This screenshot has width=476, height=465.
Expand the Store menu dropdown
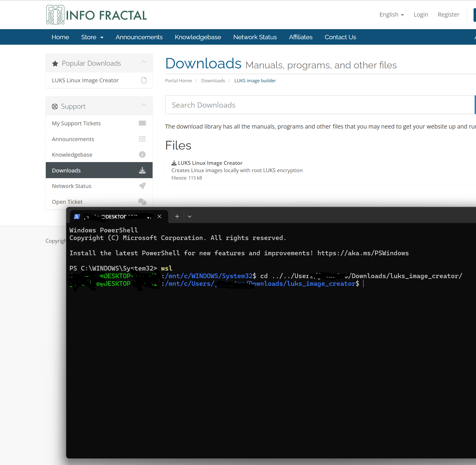pos(92,37)
